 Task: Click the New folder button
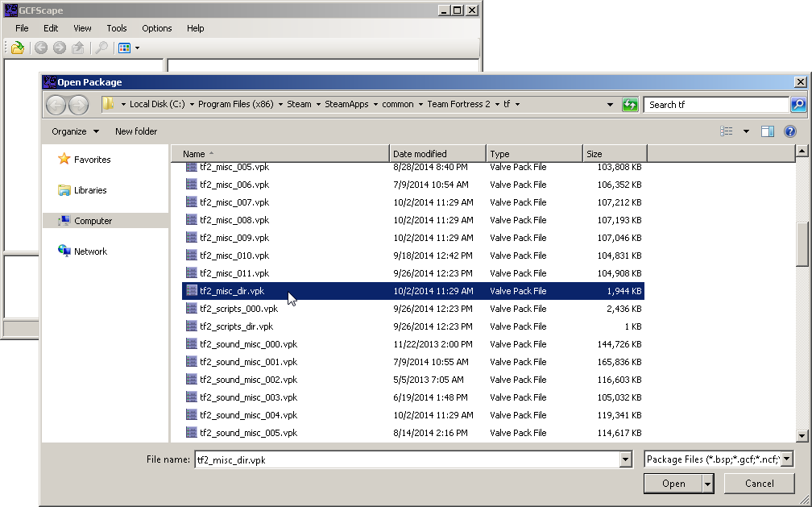[136, 131]
